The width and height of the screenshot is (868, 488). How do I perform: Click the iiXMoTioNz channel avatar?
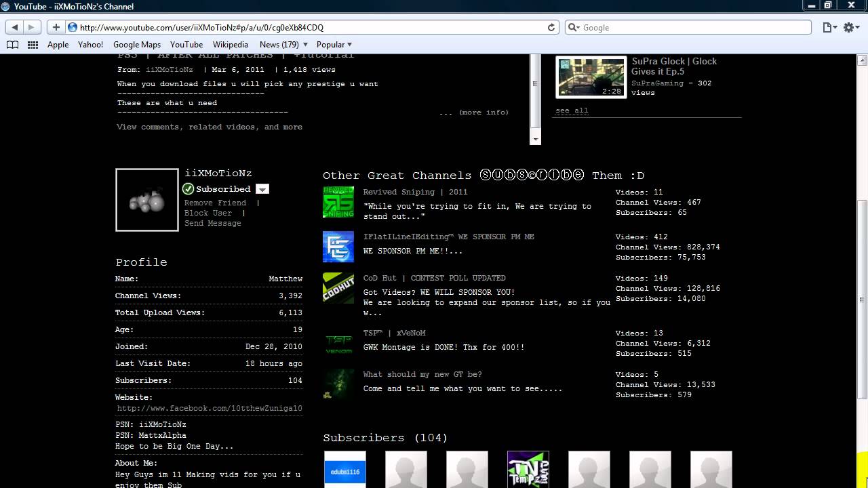pos(147,200)
